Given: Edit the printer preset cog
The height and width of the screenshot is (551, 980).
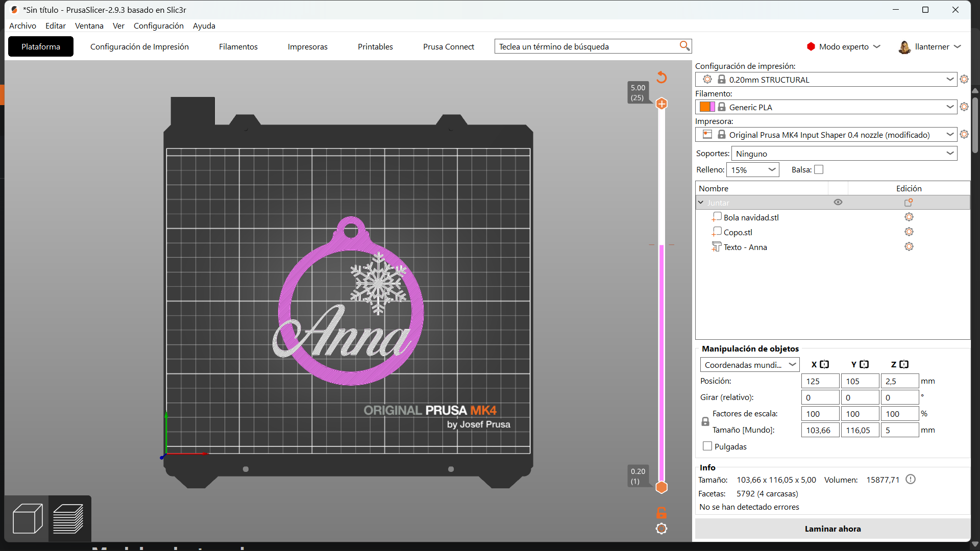Looking at the screenshot, I should (964, 134).
